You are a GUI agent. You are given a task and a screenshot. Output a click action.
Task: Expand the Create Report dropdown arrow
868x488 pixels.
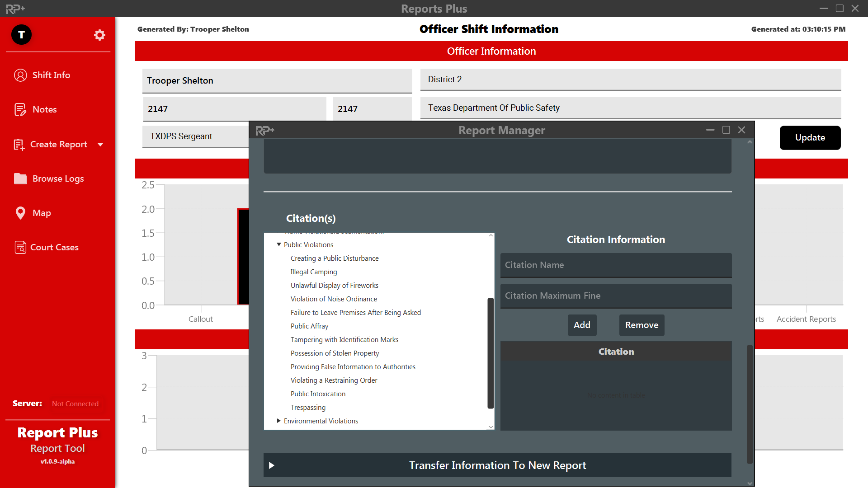100,145
